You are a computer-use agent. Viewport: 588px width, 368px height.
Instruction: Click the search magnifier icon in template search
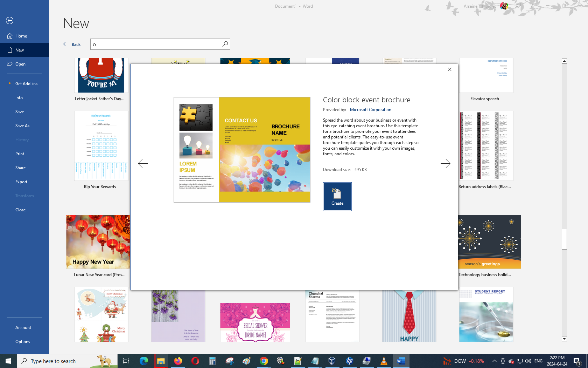coord(225,44)
